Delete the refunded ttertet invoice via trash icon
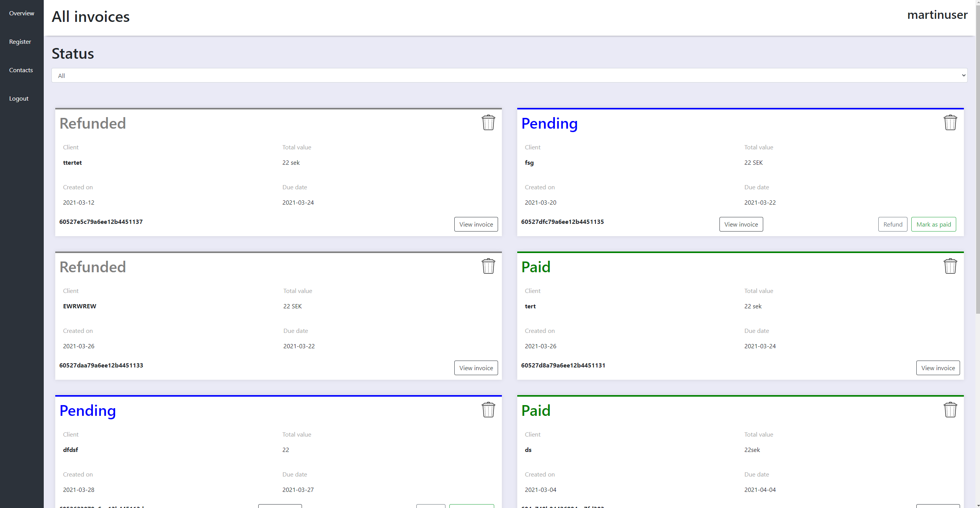The height and width of the screenshot is (508, 980). click(488, 123)
